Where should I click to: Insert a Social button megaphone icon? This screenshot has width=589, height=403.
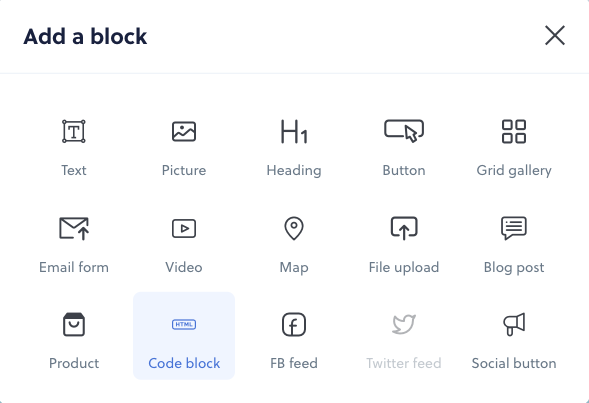point(514,324)
